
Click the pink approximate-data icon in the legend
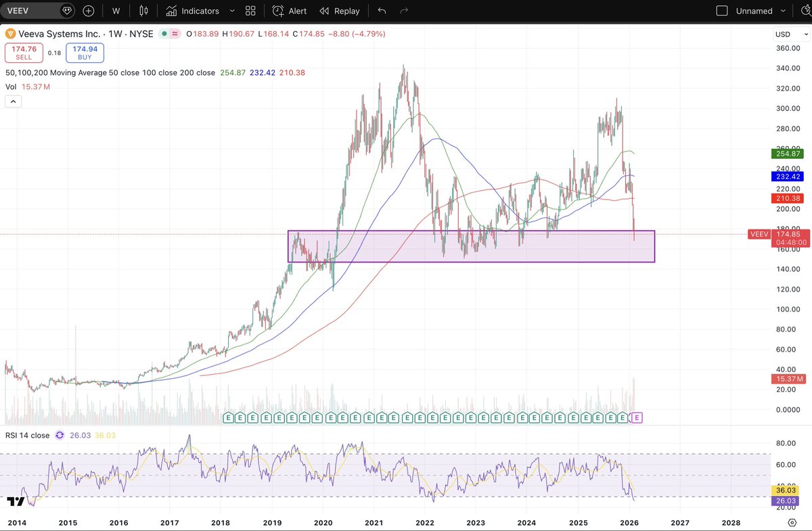coord(175,32)
